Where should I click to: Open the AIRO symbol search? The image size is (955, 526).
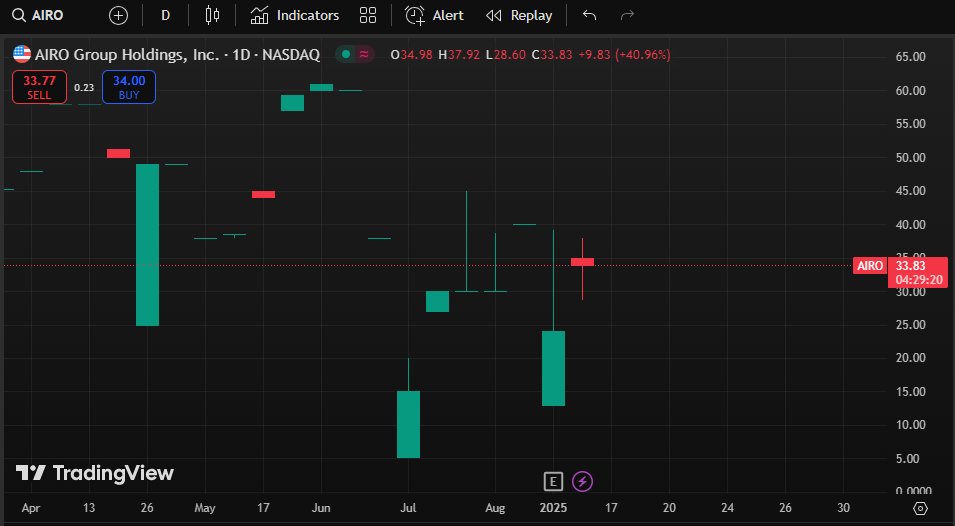[x=38, y=15]
